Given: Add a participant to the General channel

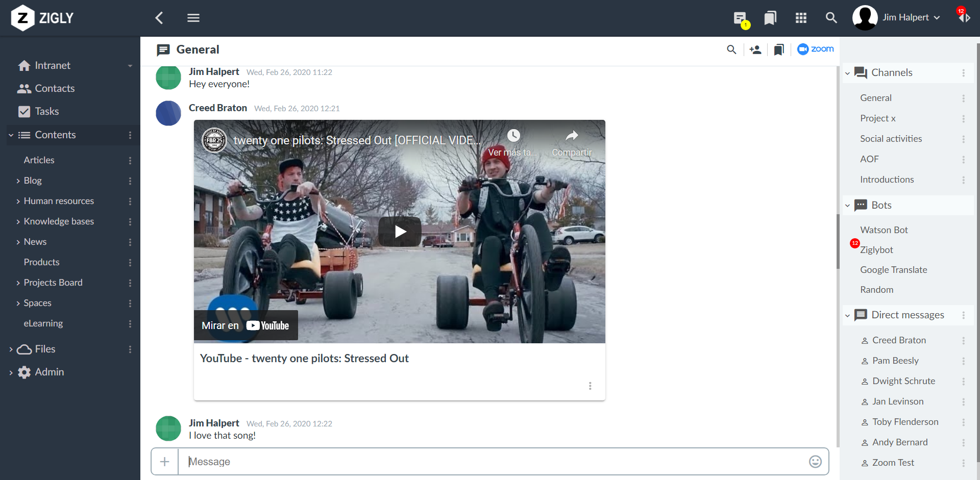Looking at the screenshot, I should point(755,49).
